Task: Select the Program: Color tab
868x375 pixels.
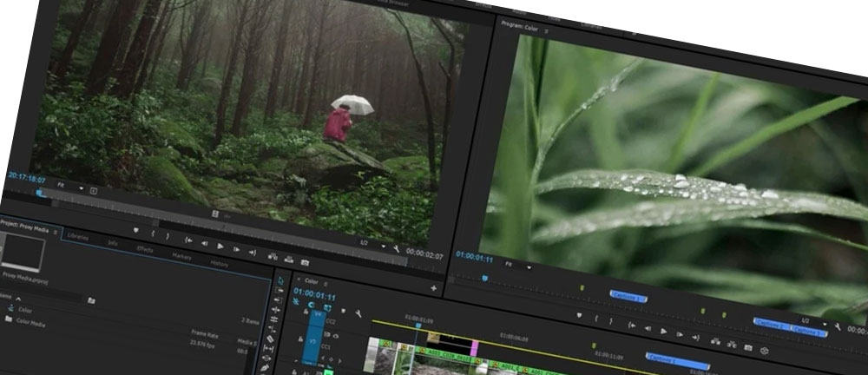Action: coord(520,24)
